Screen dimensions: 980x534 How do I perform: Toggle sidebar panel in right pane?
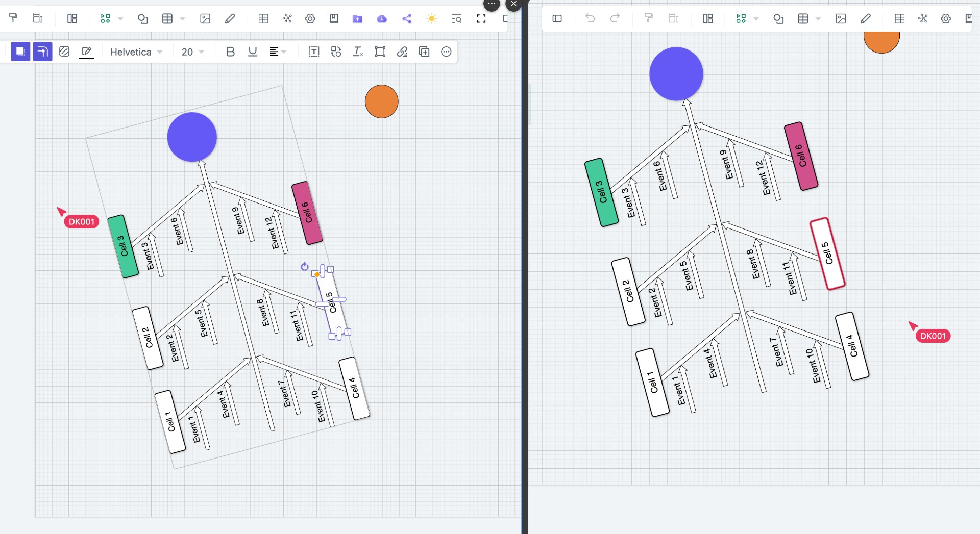557,19
